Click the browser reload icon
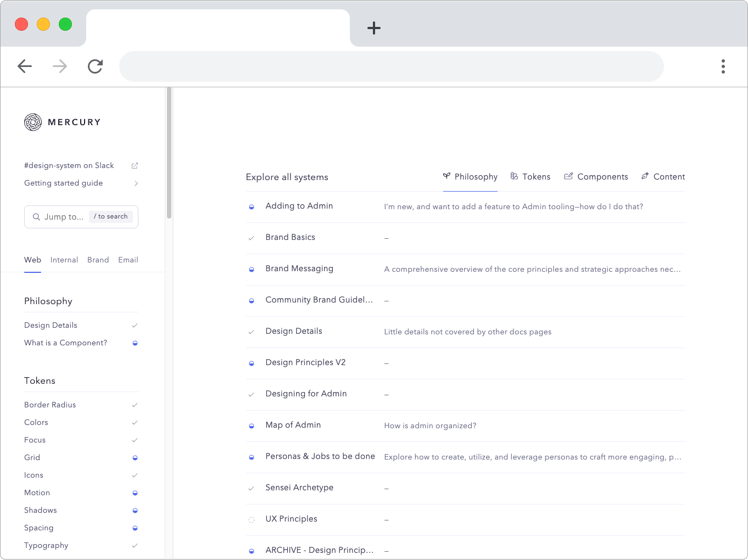Image resolution: width=748 pixels, height=560 pixels. (x=95, y=66)
